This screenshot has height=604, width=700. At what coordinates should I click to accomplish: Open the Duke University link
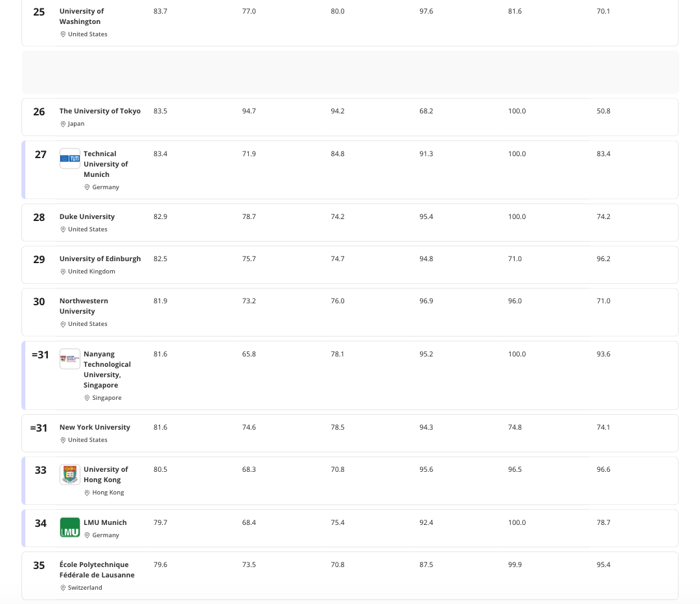pos(87,217)
